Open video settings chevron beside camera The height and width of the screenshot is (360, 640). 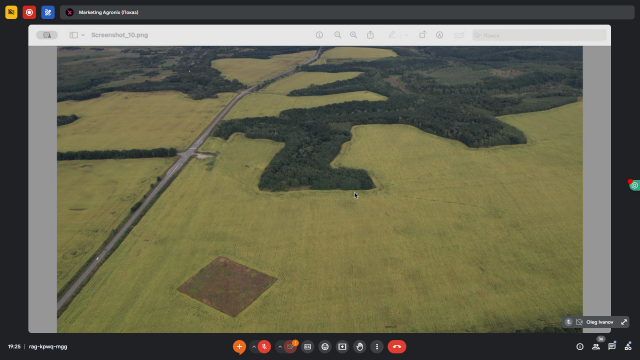[280, 347]
